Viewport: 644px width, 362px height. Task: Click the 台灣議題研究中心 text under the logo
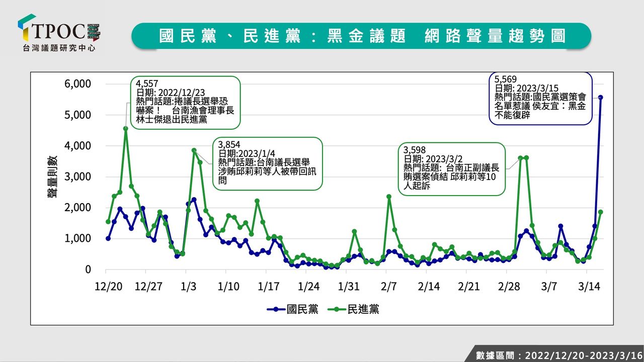(59, 48)
